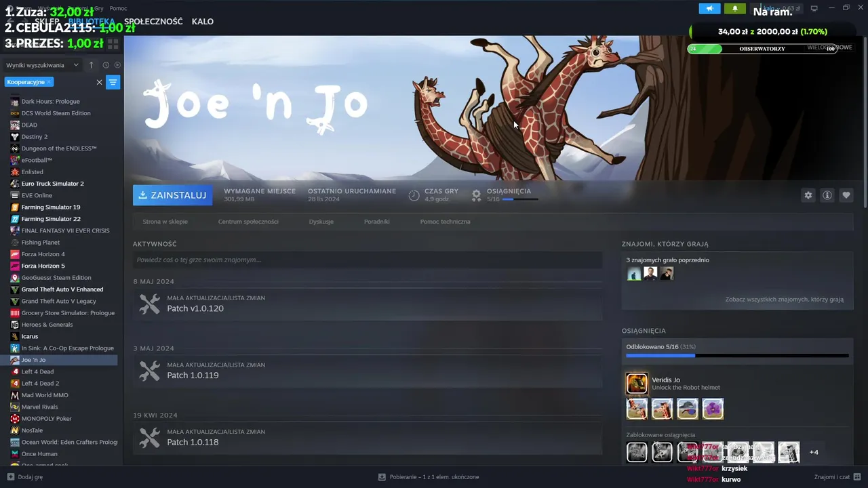Click wrench icon next to Patch 1.0.119
The width and height of the screenshot is (868, 488).
click(149, 371)
